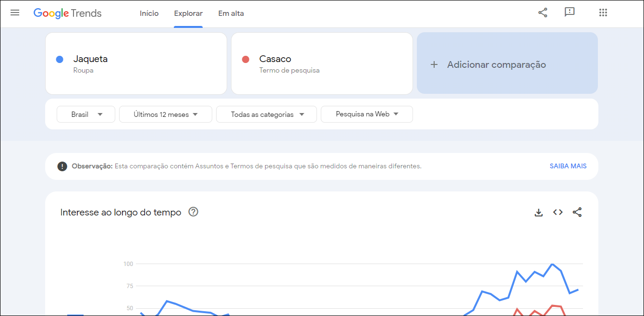Screen dimensions: 644x316
Task: Edit the Casaco search term card
Action: point(322,63)
